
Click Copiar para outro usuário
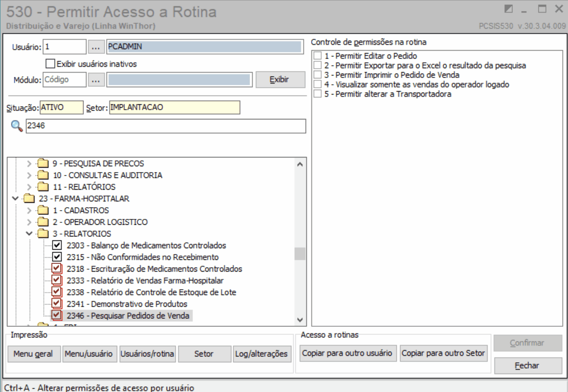[x=348, y=353]
